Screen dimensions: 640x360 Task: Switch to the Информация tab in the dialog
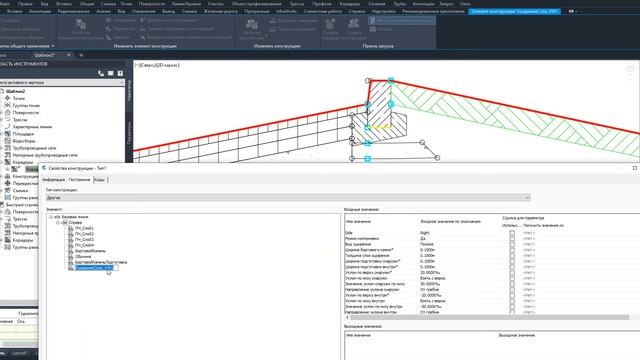(53, 180)
